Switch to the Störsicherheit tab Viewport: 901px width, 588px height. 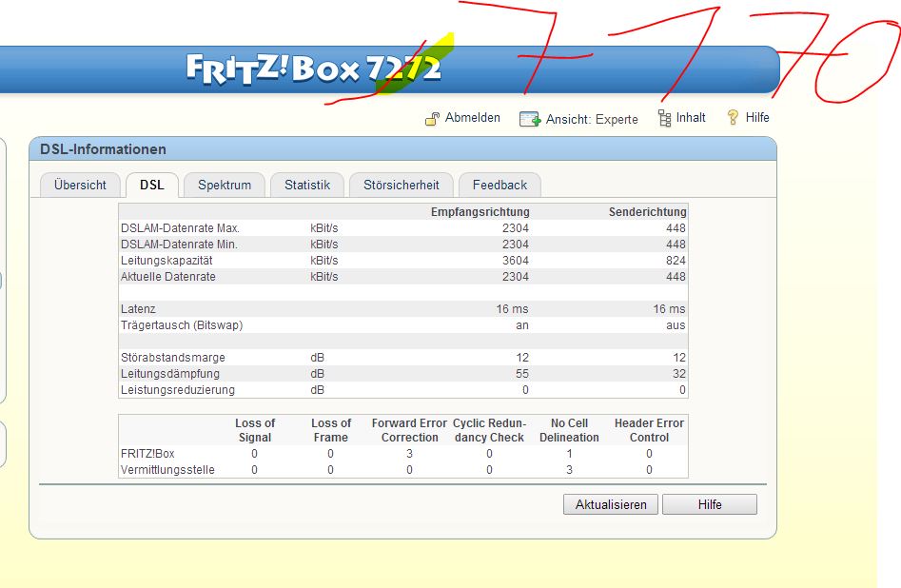click(402, 185)
